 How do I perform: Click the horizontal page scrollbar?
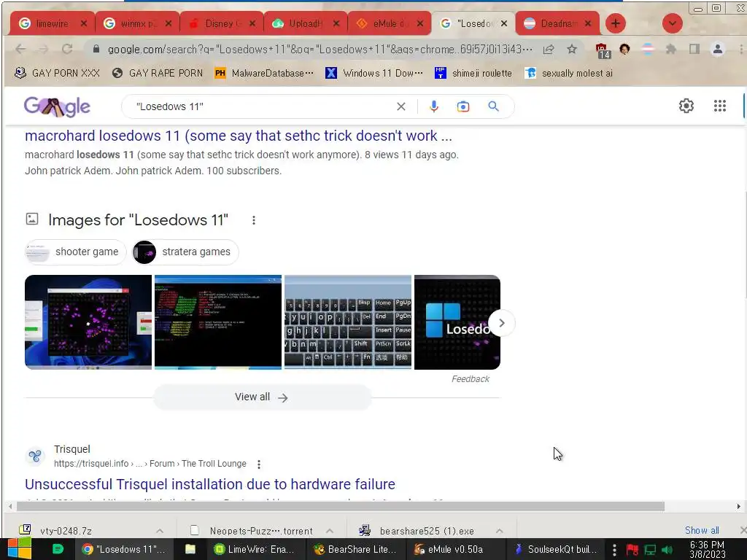tap(341, 507)
